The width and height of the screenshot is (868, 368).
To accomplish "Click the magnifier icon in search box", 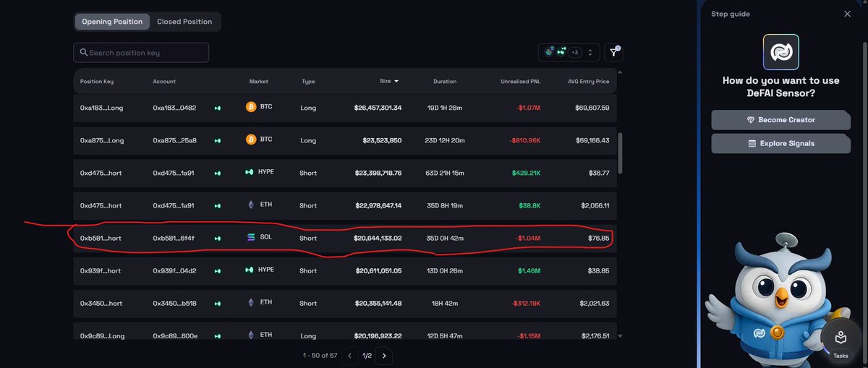I will coord(84,53).
